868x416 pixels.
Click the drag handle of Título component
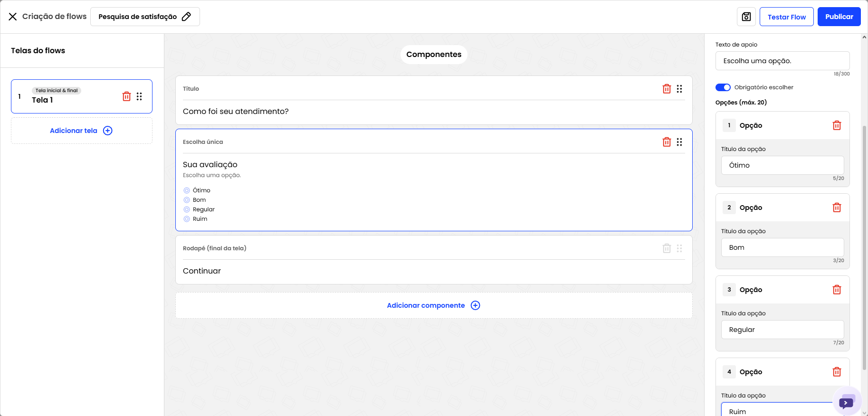click(x=679, y=89)
